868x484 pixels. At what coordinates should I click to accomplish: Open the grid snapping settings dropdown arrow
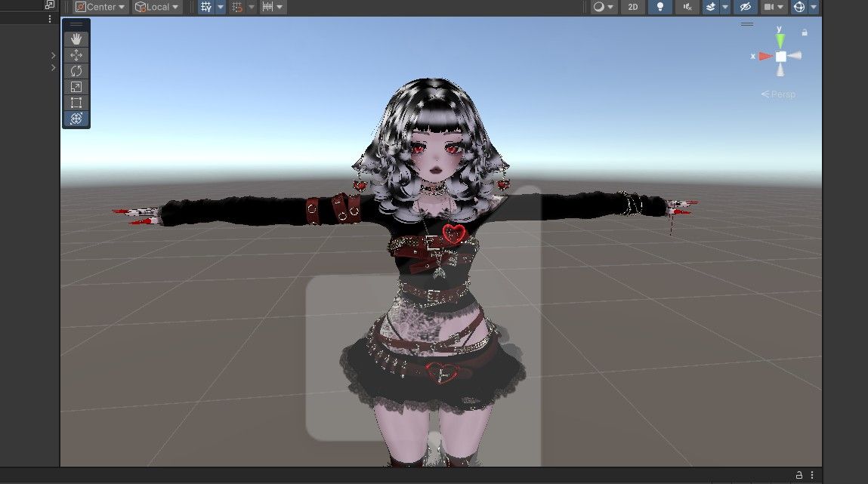pyautogui.click(x=252, y=8)
